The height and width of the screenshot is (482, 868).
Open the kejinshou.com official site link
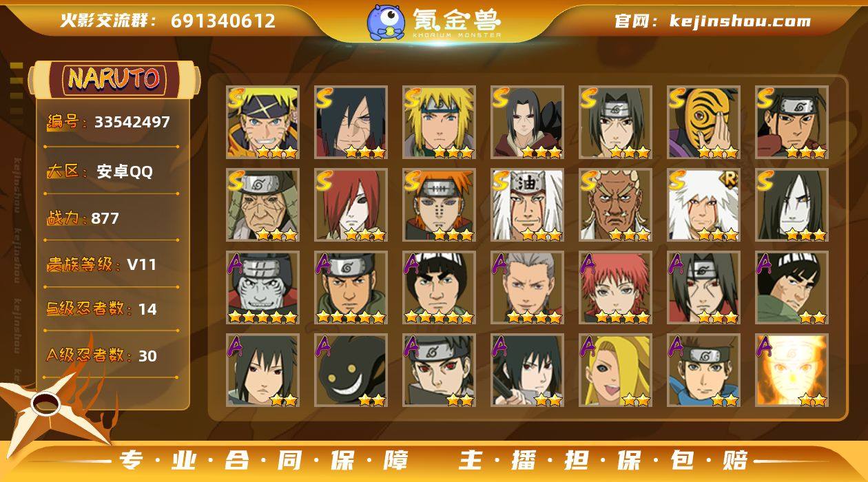pos(740,21)
